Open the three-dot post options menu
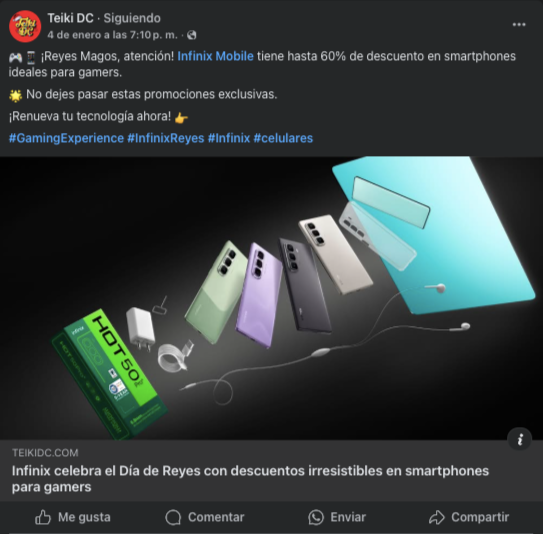Image resolution: width=543 pixels, height=534 pixels. (519, 25)
